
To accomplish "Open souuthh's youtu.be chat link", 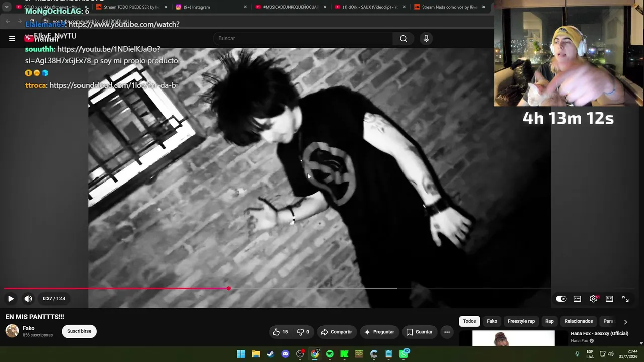I will click(109, 49).
